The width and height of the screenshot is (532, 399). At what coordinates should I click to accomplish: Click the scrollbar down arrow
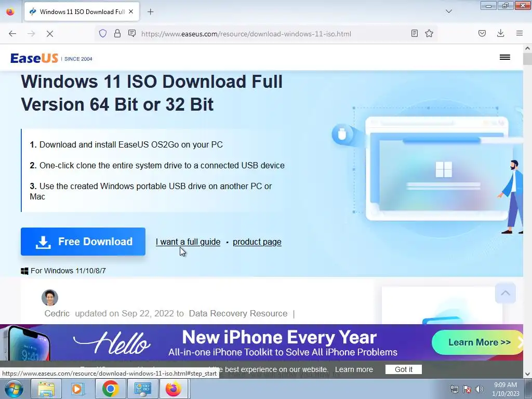coord(528,374)
